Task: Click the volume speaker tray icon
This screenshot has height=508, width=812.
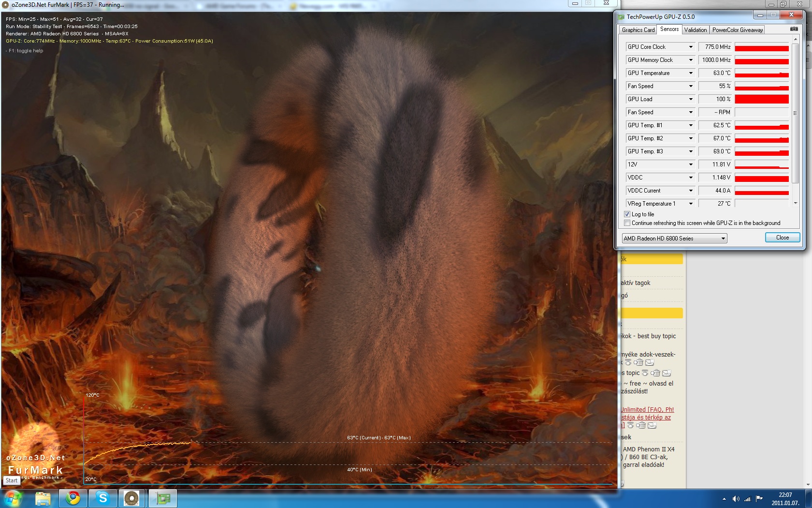Action: 736,499
